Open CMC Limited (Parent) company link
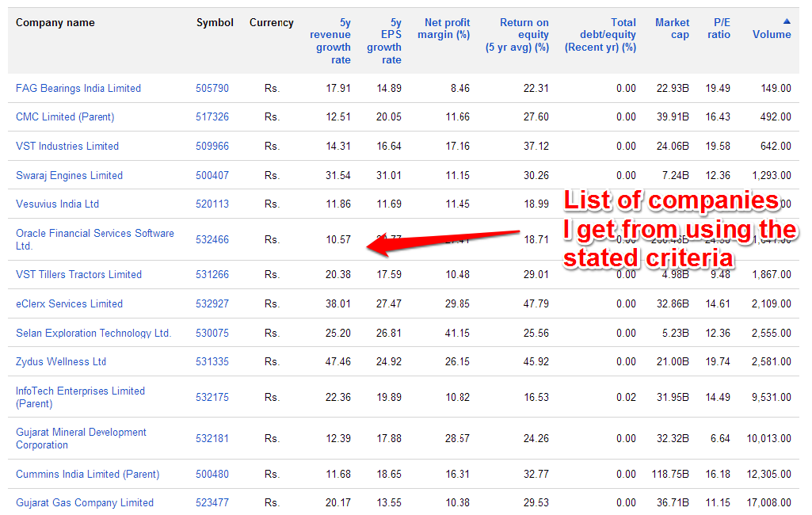 (x=65, y=117)
